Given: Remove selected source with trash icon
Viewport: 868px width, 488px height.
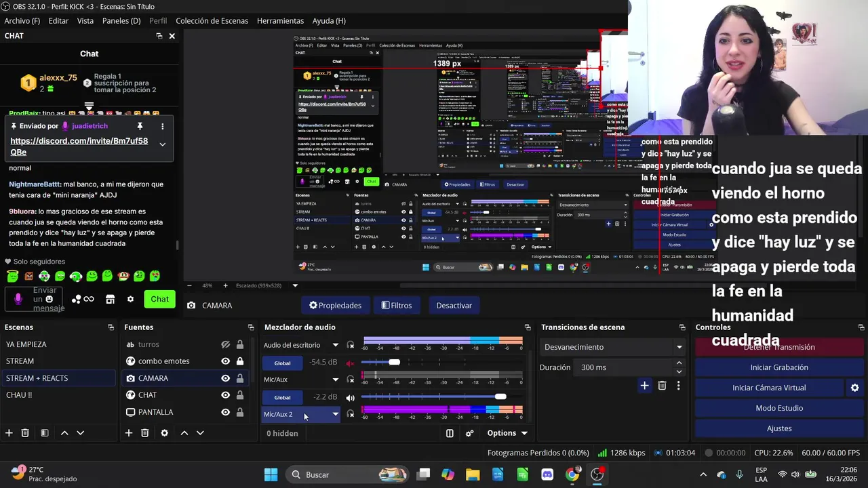Looking at the screenshot, I should click(x=144, y=433).
